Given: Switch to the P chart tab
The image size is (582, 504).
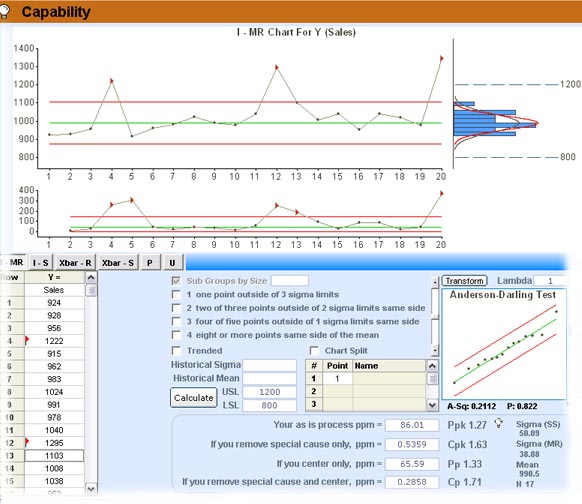Looking at the screenshot, I should [x=150, y=263].
